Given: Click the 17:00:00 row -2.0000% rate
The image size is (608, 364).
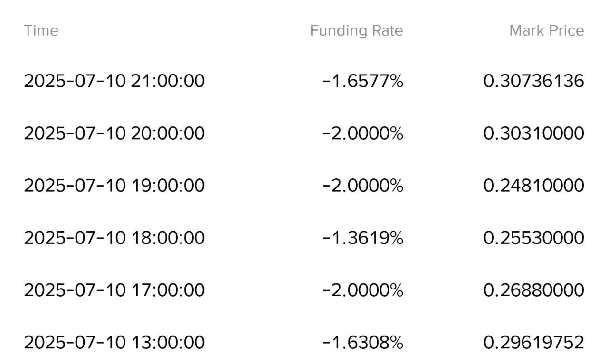Looking at the screenshot, I should (x=363, y=289).
